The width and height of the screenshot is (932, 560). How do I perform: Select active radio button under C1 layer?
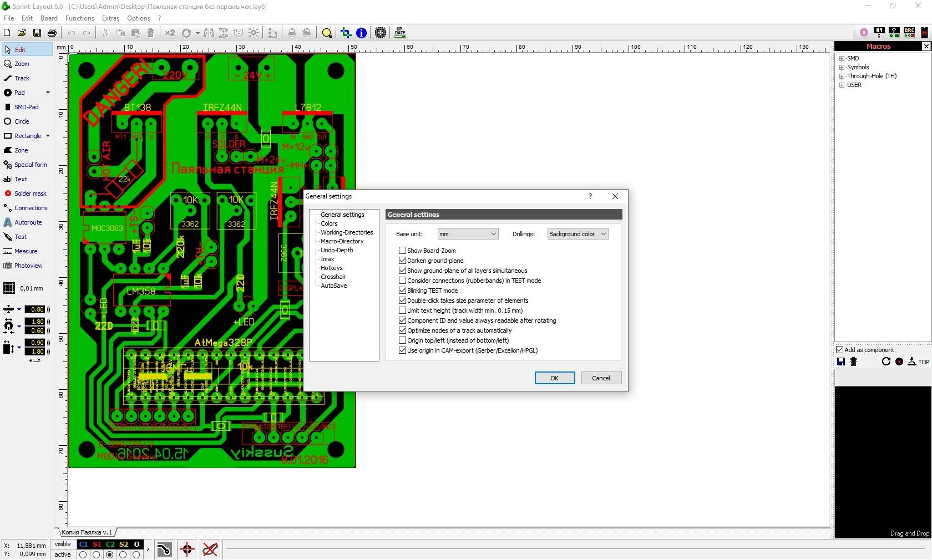[x=83, y=554]
